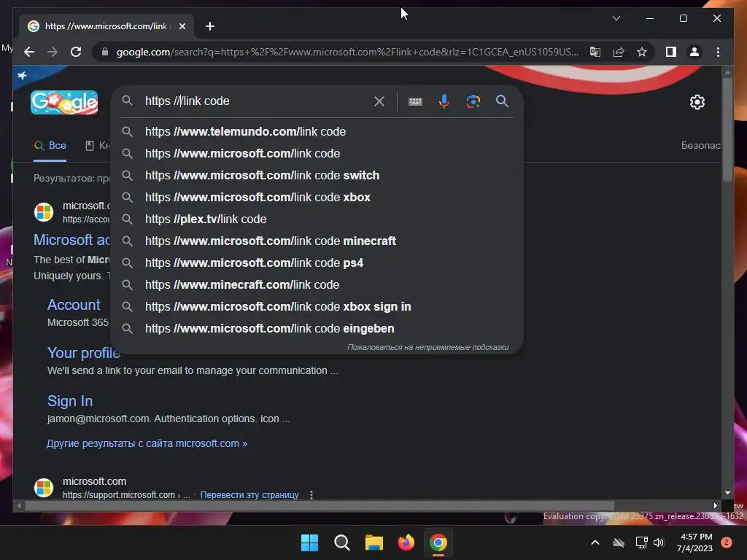Image resolution: width=747 pixels, height=560 pixels.
Task: Open the Безопас safe search option
Action: coord(700,145)
